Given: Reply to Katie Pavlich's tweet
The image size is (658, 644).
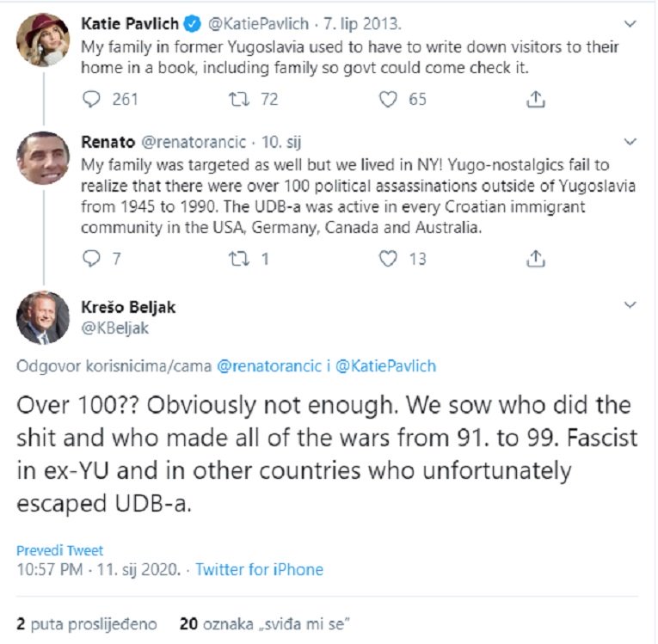Looking at the screenshot, I should coord(91,100).
